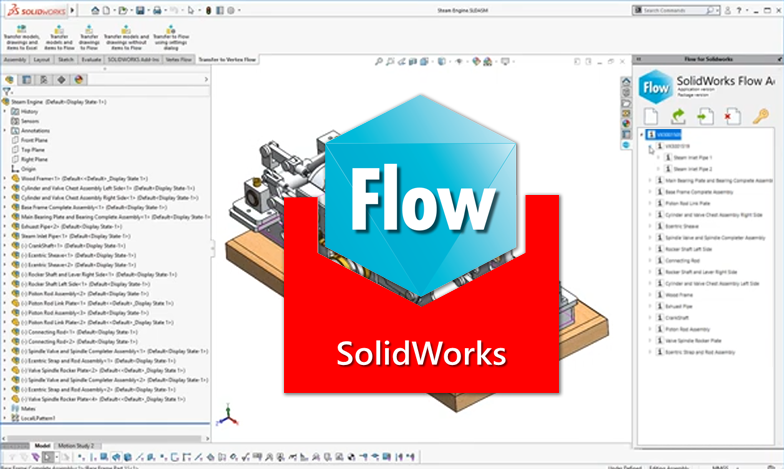Expand Main Bearing Plate node in Flow tree

point(650,180)
